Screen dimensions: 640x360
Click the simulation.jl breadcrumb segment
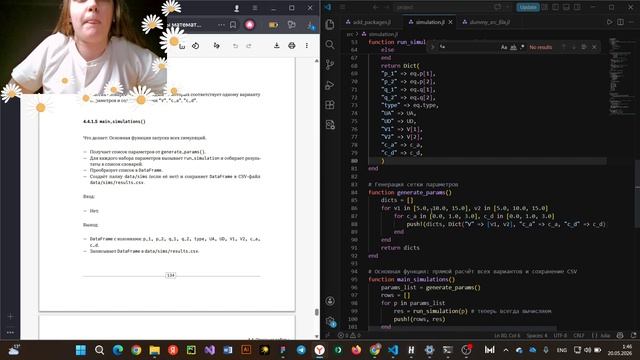[x=380, y=34]
